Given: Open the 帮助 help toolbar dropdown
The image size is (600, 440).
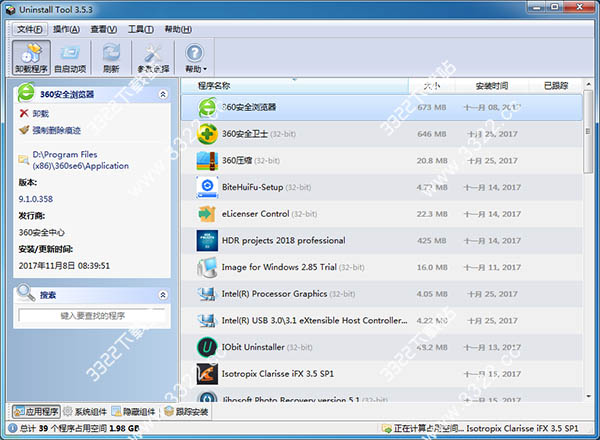Looking at the screenshot, I should (195, 58).
